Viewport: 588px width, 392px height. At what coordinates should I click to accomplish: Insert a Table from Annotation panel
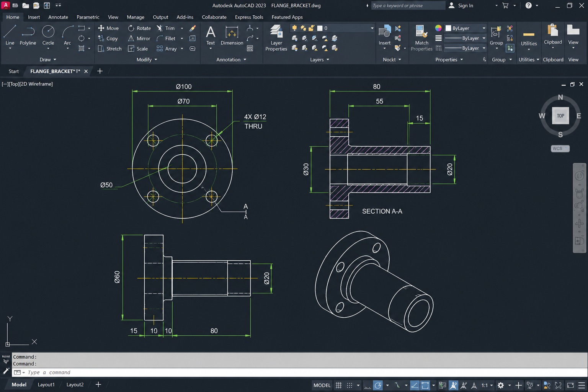(250, 49)
